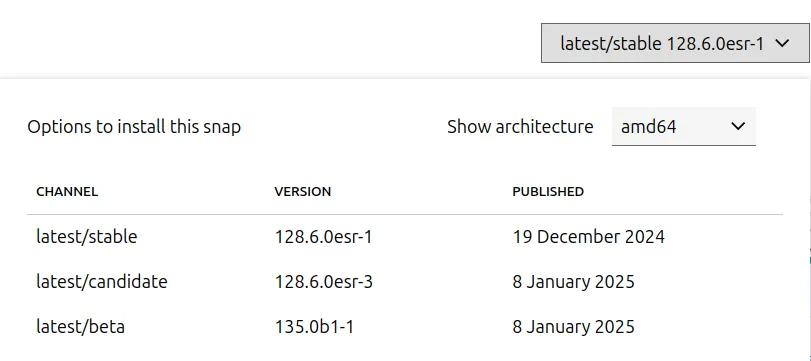Click chevron arrow beside amd64

[738, 126]
